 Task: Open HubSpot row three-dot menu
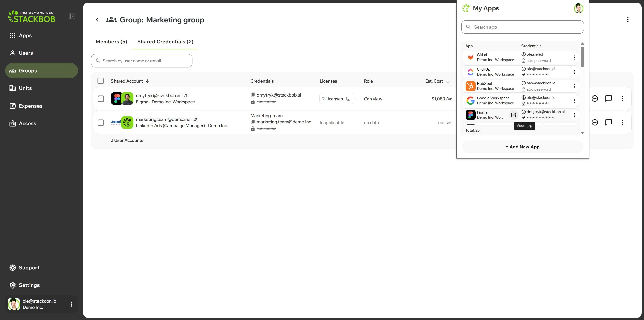point(575,86)
